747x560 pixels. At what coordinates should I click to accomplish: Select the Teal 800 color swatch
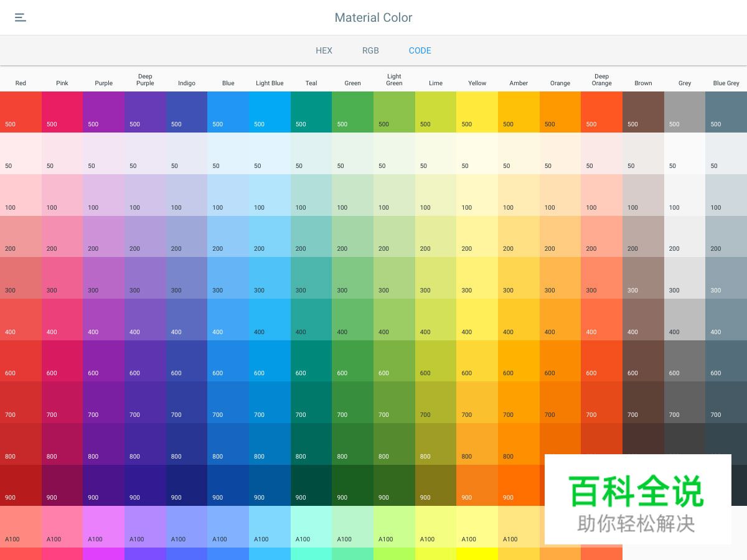tap(311, 444)
